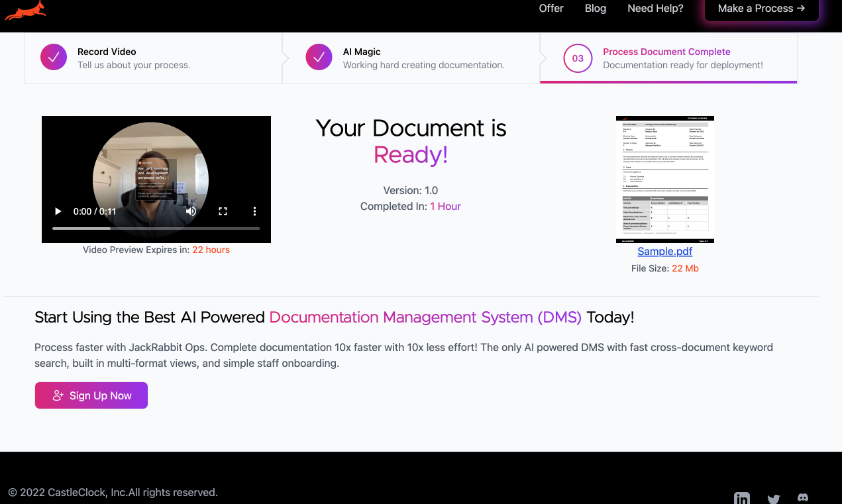
Task: Click the orange JackRabbit logo
Action: [x=25, y=9]
